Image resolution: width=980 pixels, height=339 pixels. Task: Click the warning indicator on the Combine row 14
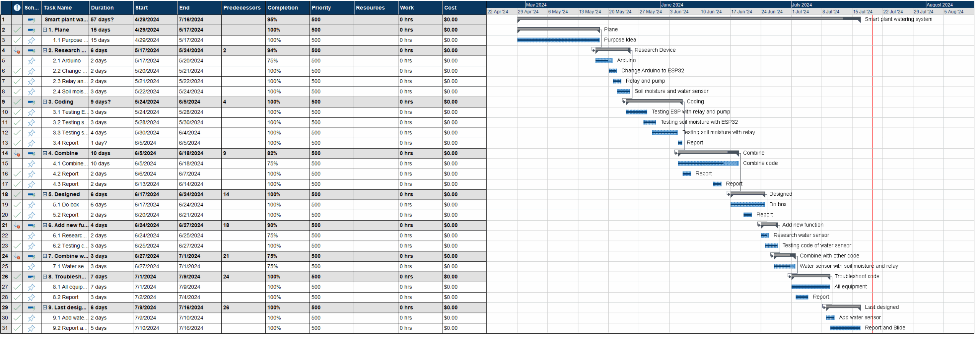coord(17,154)
